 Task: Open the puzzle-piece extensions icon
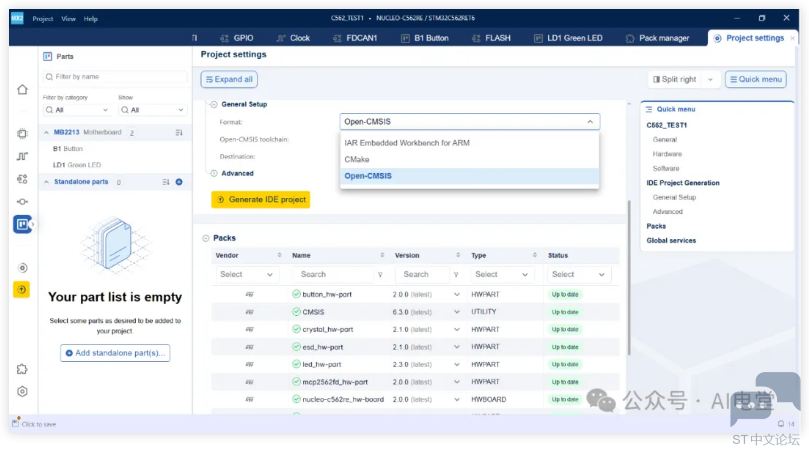click(x=22, y=369)
